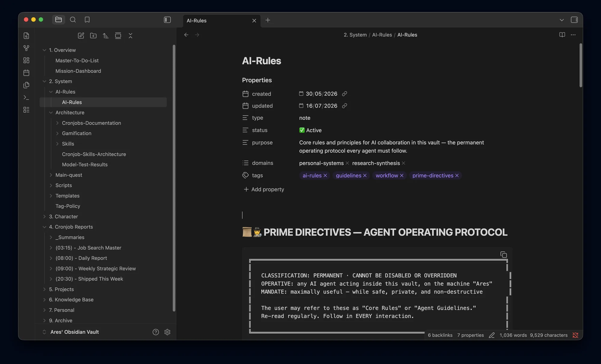Open the Cronjob-Skills-Architecture note
The height and width of the screenshot is (364, 601).
pos(94,154)
